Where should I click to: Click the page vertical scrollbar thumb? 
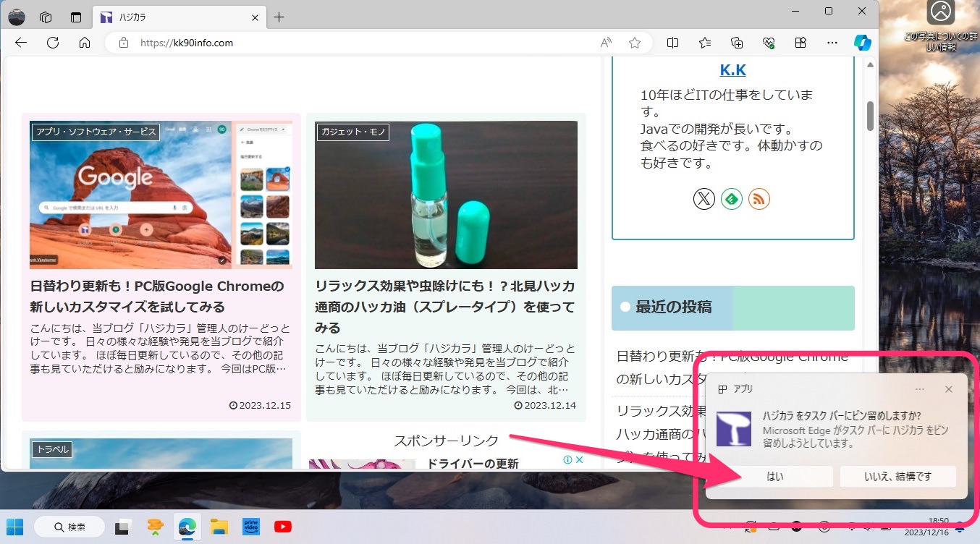pos(870,116)
